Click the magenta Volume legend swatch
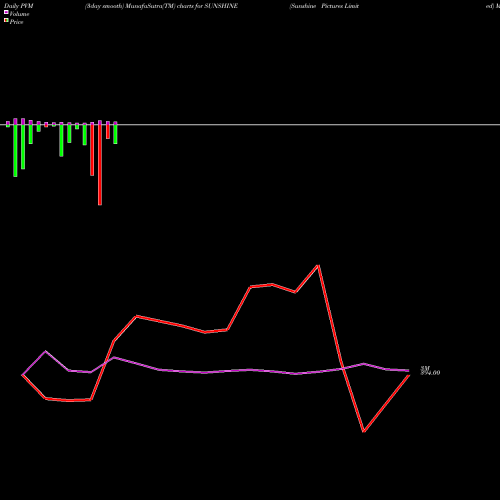 6,12
